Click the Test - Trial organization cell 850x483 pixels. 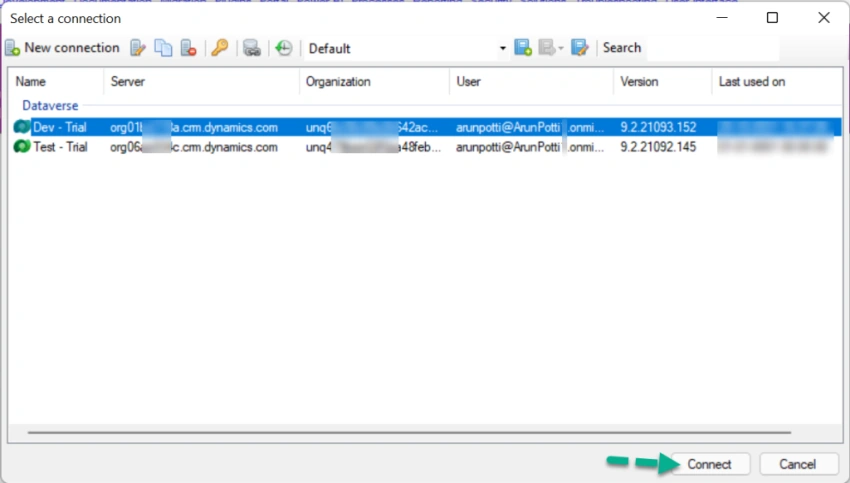point(373,147)
